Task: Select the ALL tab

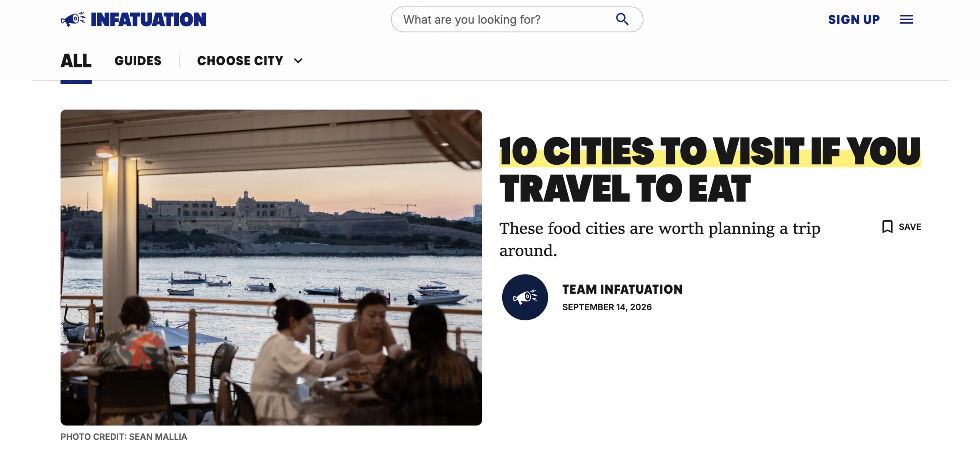Action: point(76,61)
